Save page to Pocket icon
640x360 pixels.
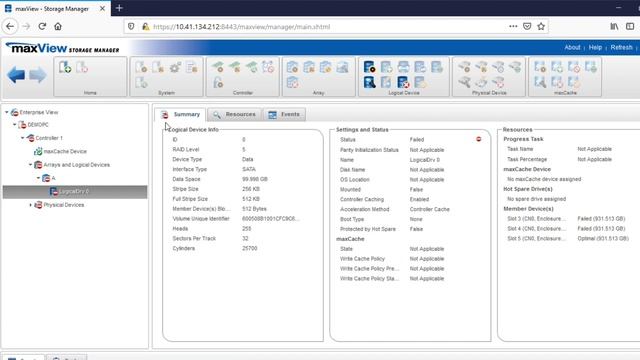527,27
